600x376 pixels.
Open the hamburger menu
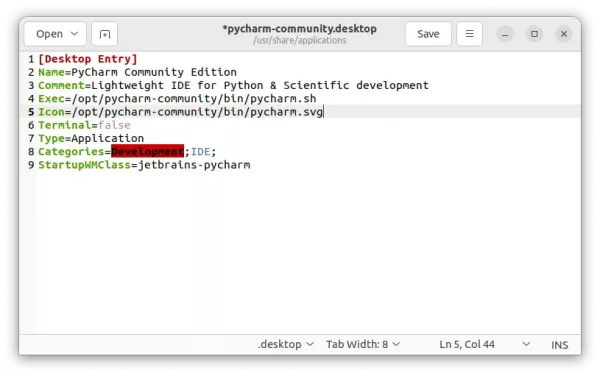pyautogui.click(x=470, y=34)
